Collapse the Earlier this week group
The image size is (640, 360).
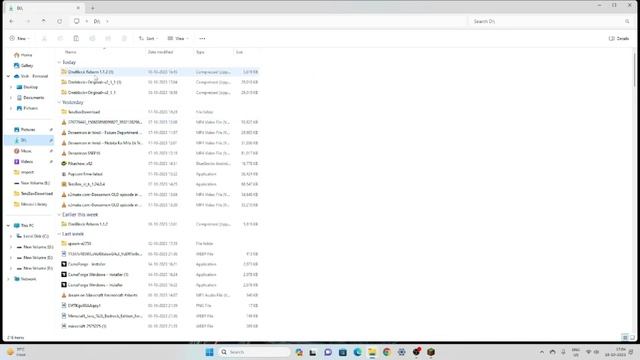pos(59,215)
